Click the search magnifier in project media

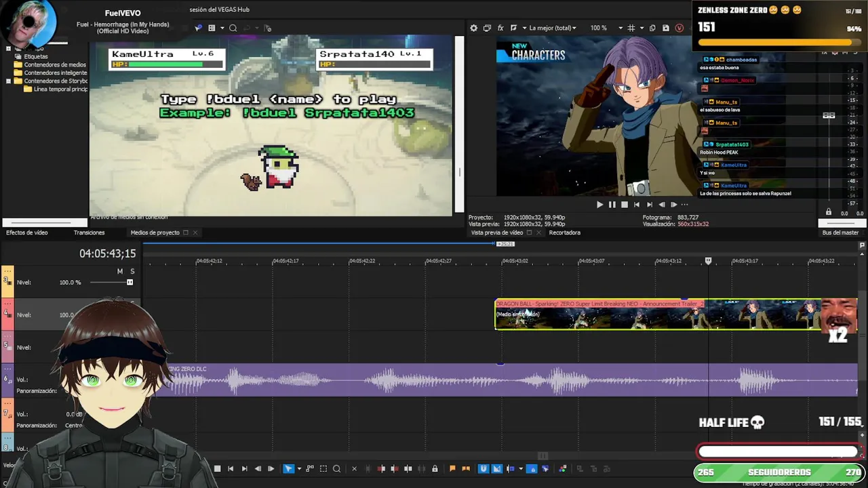pyautogui.click(x=233, y=28)
